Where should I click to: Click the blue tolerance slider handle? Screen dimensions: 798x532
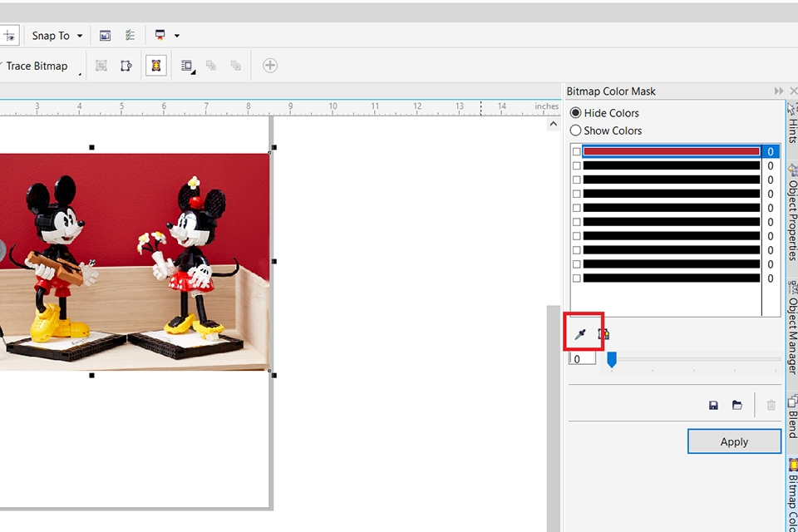pyautogui.click(x=611, y=359)
